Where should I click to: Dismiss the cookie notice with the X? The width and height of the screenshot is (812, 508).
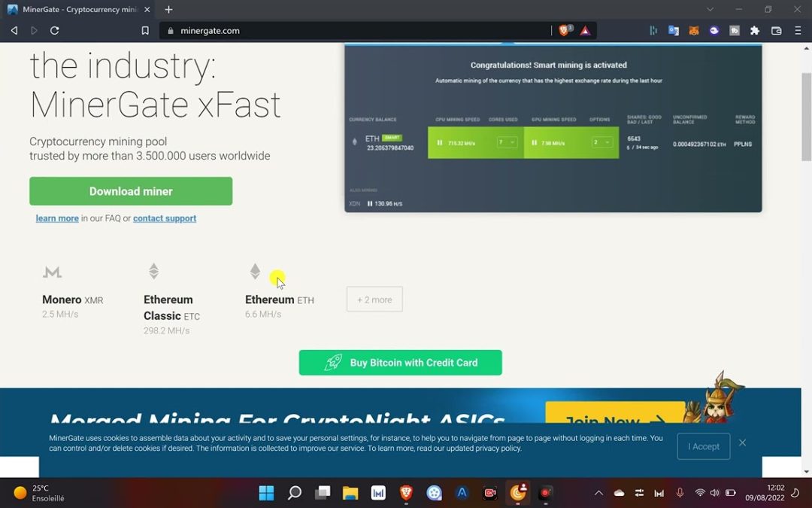click(743, 443)
